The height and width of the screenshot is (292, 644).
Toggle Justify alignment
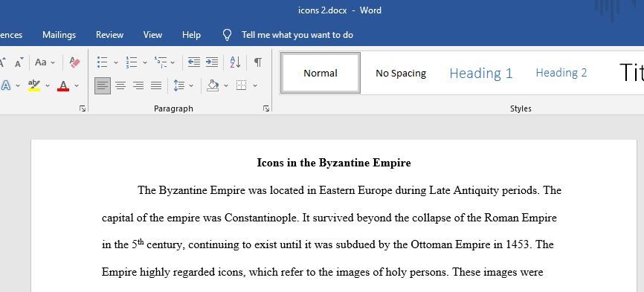tap(156, 85)
